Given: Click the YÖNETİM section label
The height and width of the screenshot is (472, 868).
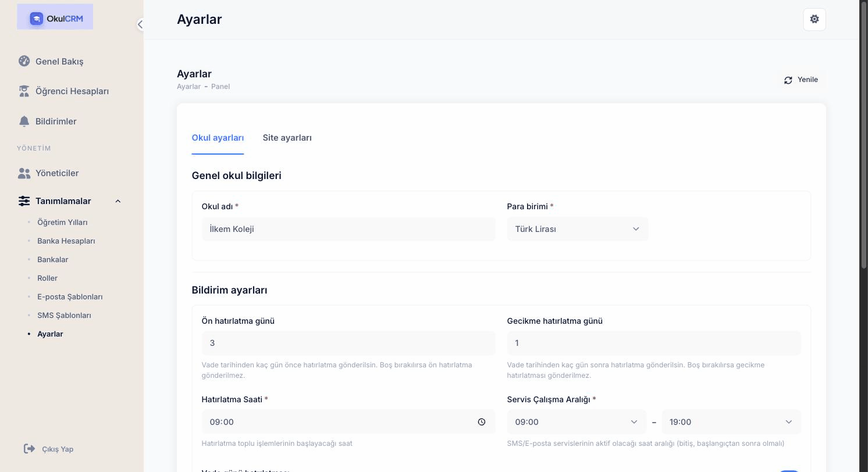Looking at the screenshot, I should (34, 148).
